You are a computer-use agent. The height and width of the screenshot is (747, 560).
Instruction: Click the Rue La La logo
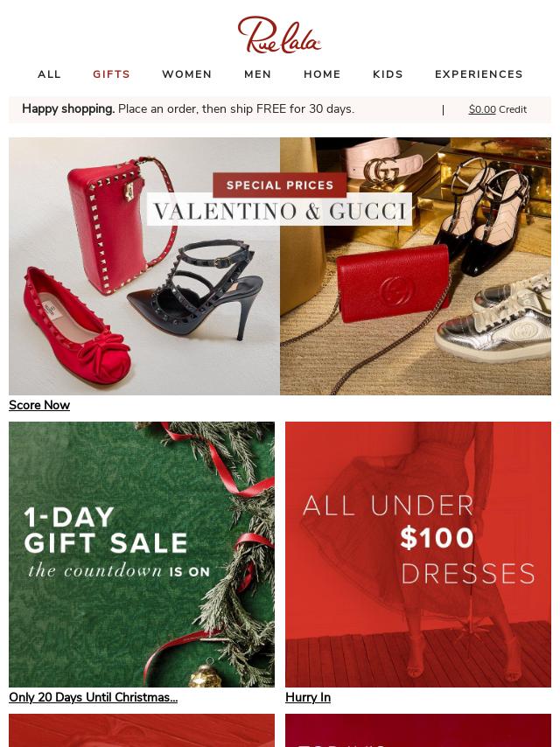point(280,34)
